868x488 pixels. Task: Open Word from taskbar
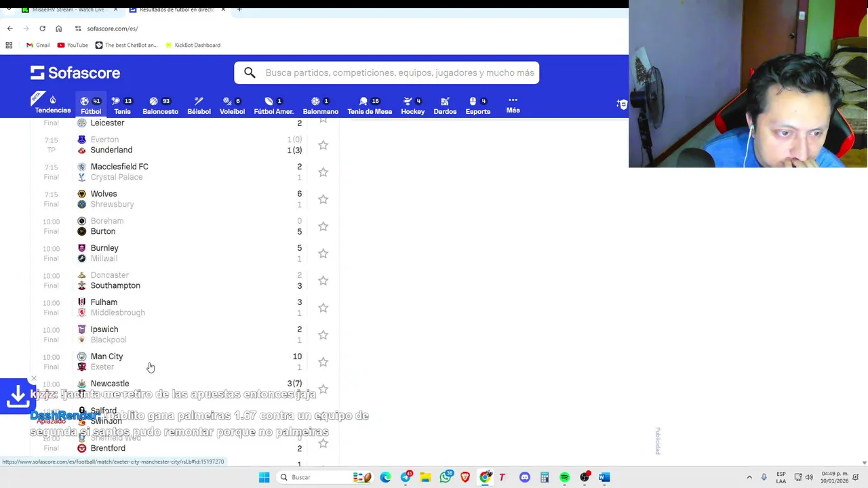604,477
